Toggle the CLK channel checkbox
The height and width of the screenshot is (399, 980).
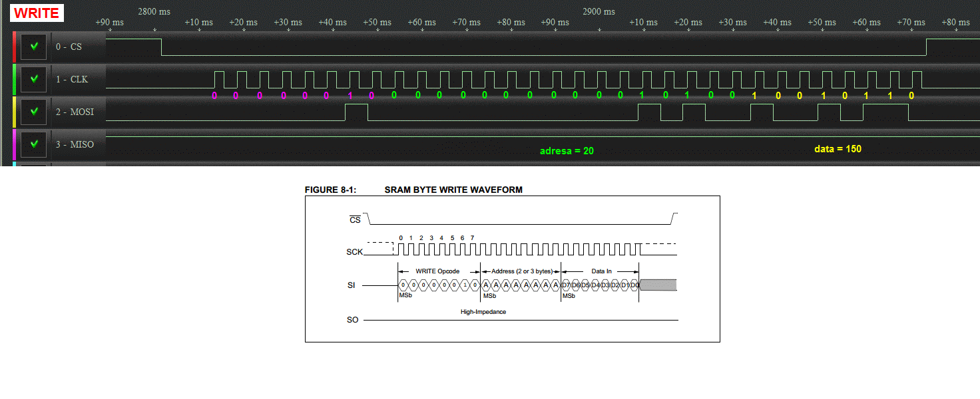[x=34, y=80]
